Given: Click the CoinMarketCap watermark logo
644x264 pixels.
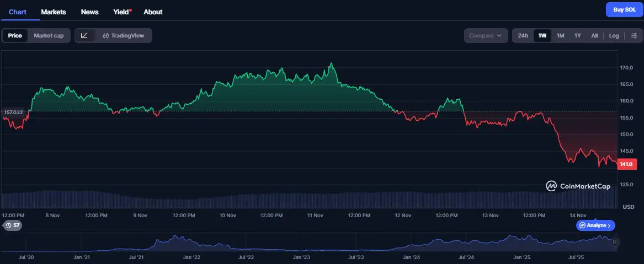Looking at the screenshot, I should 578,186.
